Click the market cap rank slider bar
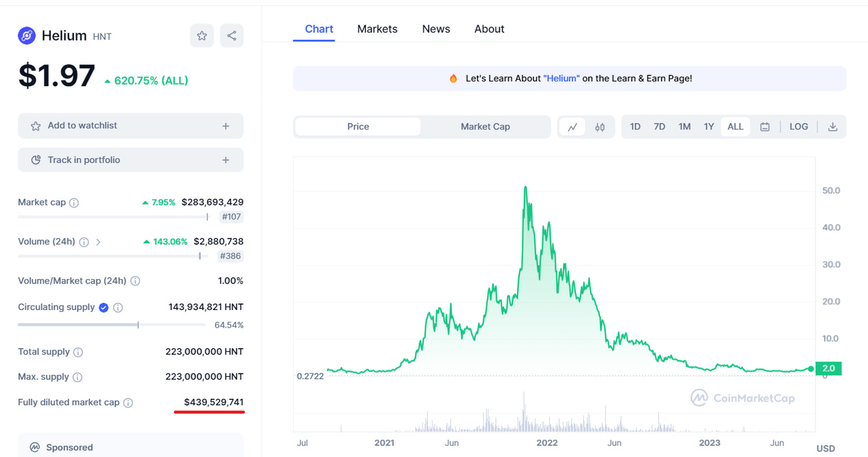 113,217
